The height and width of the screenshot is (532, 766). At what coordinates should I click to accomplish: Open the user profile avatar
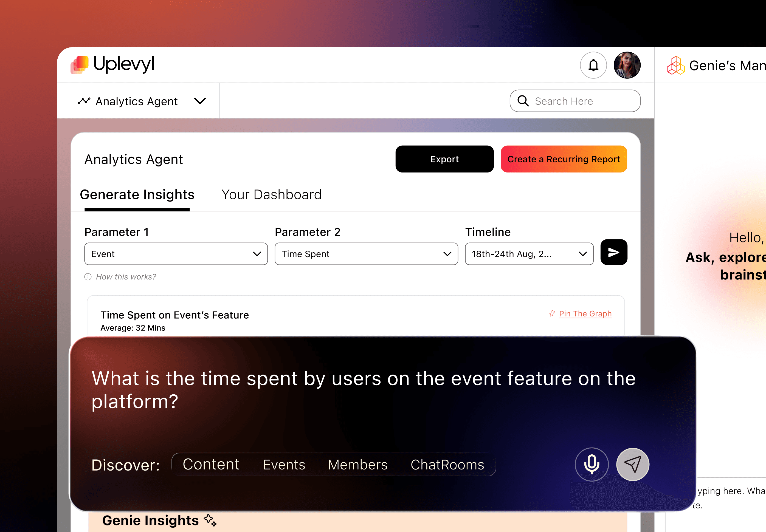627,65
